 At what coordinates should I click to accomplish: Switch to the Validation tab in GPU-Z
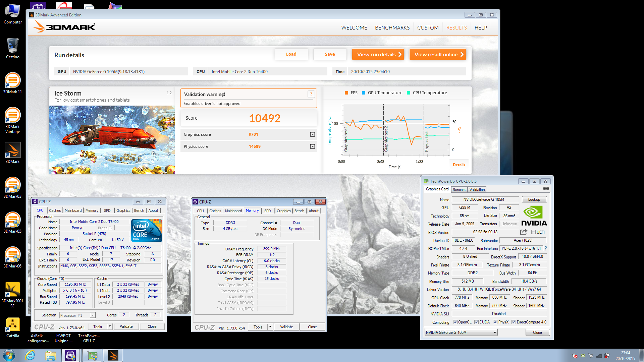(477, 190)
